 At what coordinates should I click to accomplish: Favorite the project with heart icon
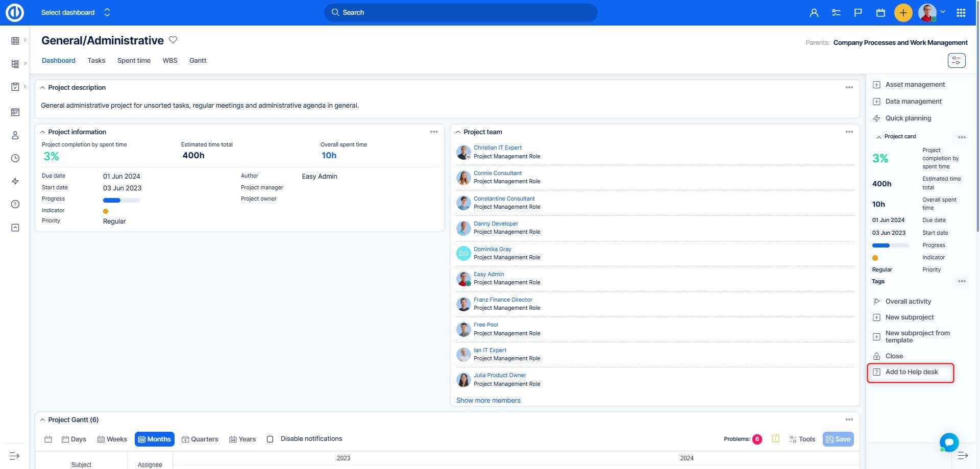173,40
